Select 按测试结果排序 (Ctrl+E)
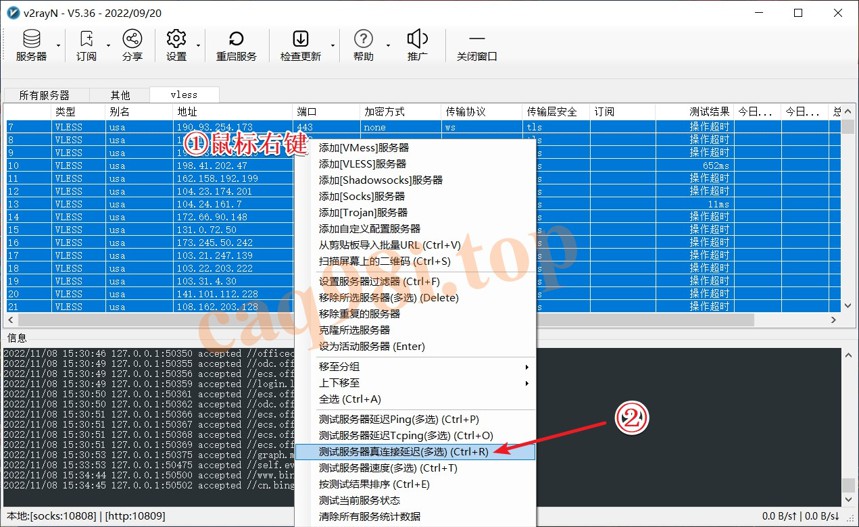This screenshot has width=859, height=527. click(415, 484)
